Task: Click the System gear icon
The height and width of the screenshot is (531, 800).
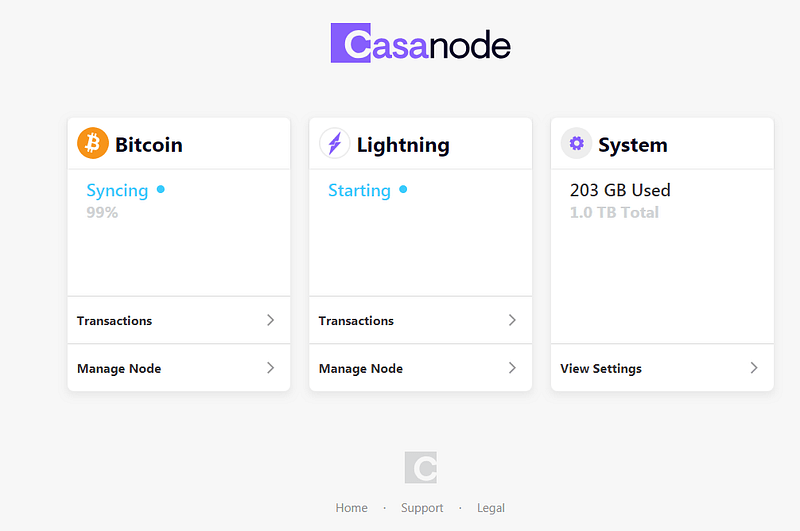Action: 577,143
